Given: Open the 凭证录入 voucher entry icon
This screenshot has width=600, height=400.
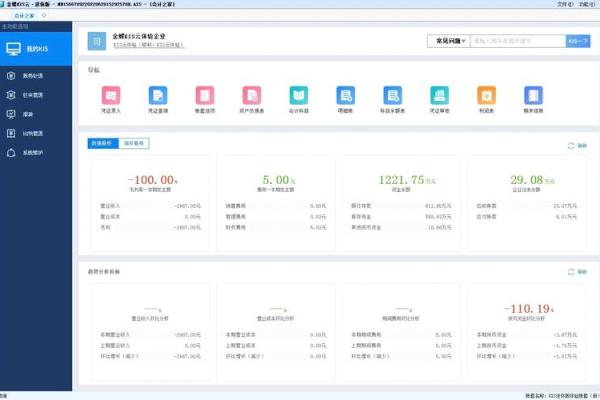Looking at the screenshot, I should [x=111, y=95].
